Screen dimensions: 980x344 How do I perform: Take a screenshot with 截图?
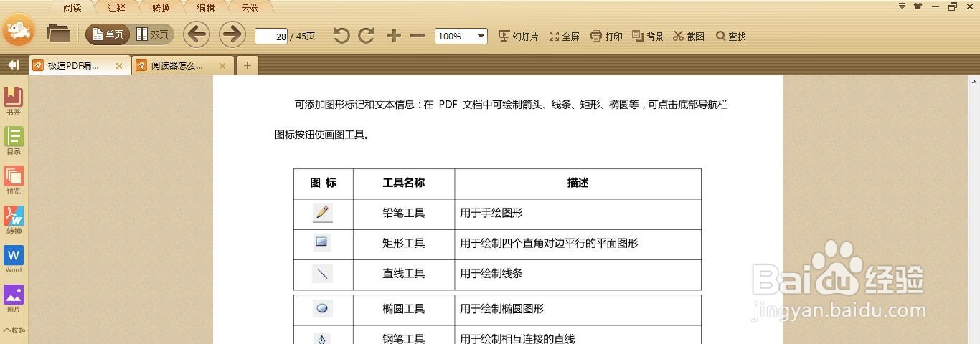point(689,36)
